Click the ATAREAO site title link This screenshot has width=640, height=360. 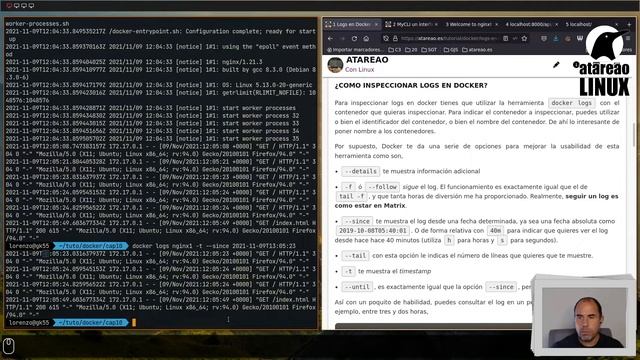click(367, 60)
